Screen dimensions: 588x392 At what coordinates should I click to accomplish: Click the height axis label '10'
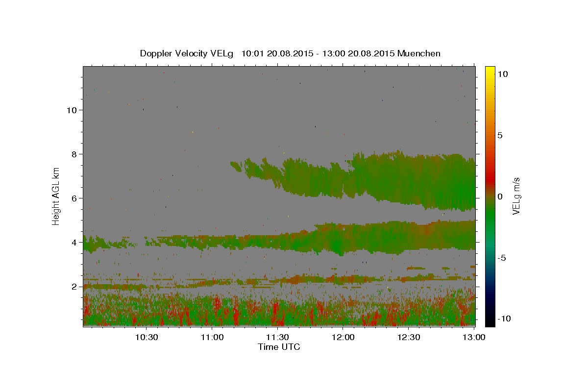pos(72,110)
